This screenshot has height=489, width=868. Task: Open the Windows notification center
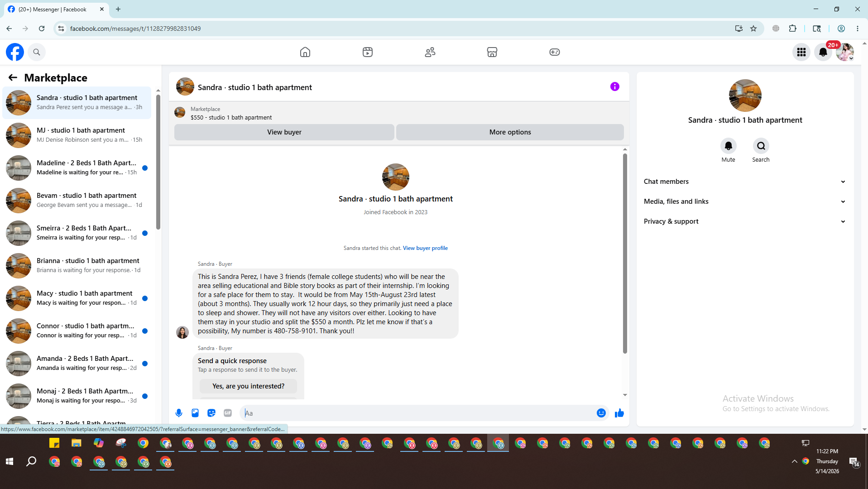click(854, 462)
